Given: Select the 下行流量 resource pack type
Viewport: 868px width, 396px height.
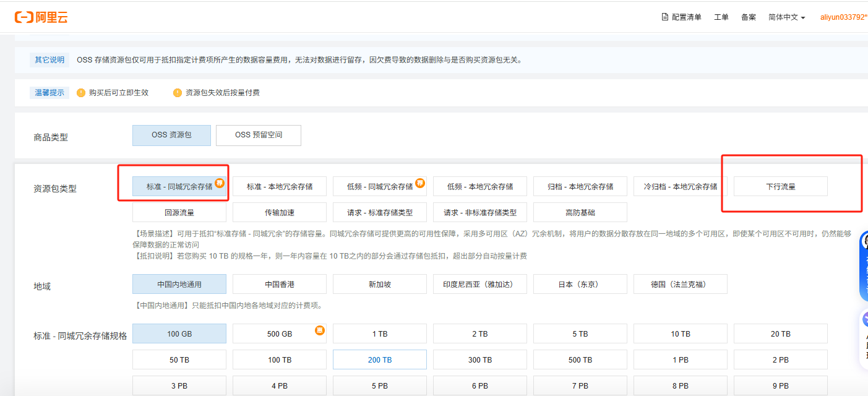Looking at the screenshot, I should tap(781, 186).
